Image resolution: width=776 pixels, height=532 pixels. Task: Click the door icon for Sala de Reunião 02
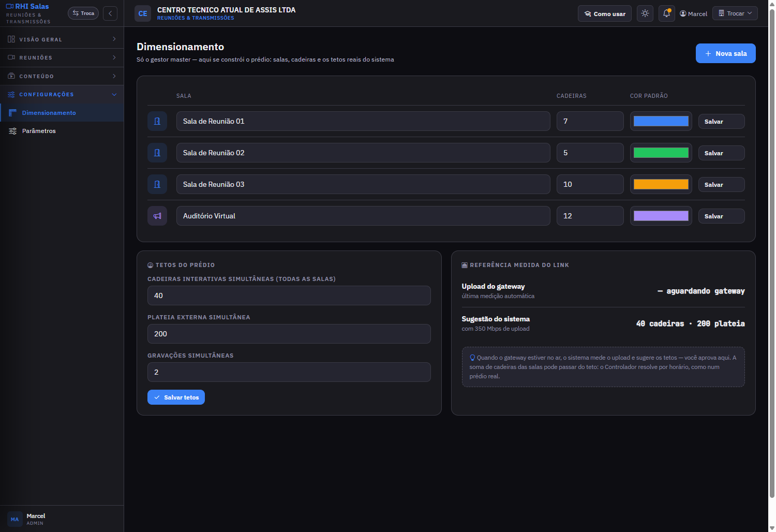[x=157, y=153]
